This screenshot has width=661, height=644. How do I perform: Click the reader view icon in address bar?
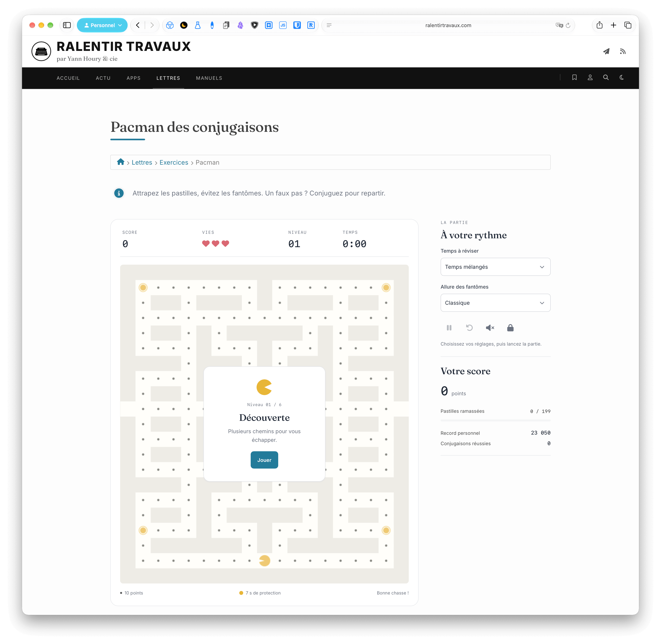point(329,25)
